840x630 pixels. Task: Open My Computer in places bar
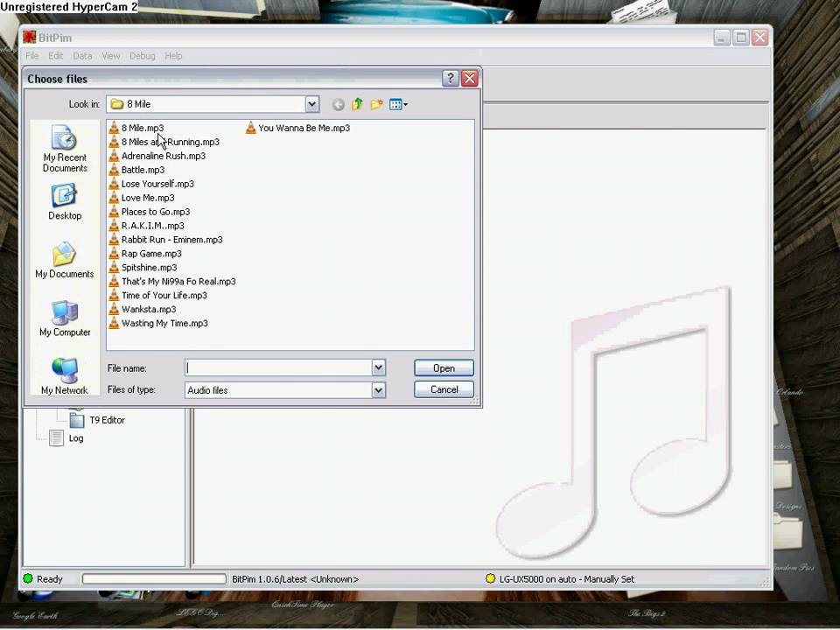[65, 318]
